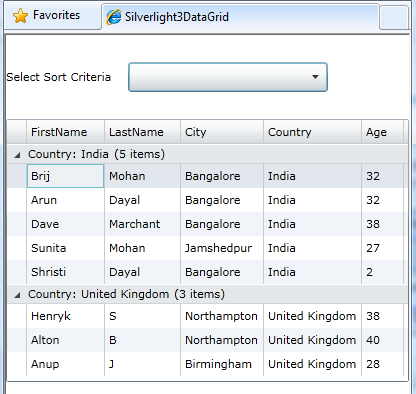Select the Jamshedpur city cell
The width and height of the screenshot is (416, 394).
tap(222, 248)
